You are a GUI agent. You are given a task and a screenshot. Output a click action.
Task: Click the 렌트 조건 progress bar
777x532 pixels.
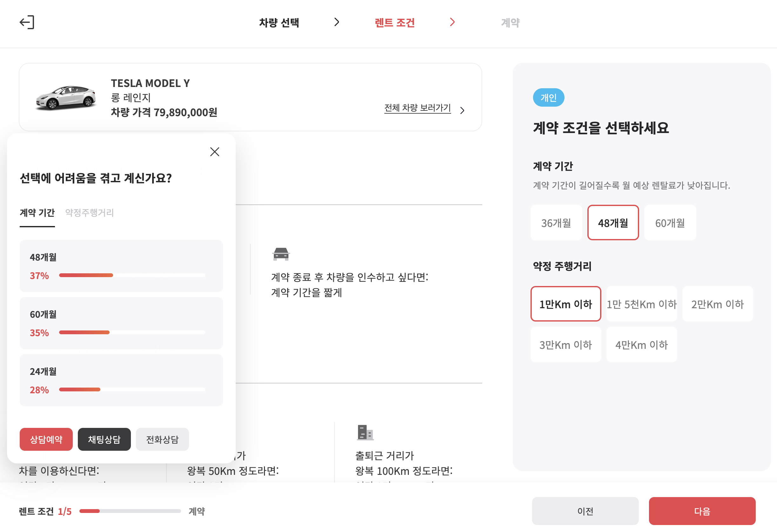[130, 511]
